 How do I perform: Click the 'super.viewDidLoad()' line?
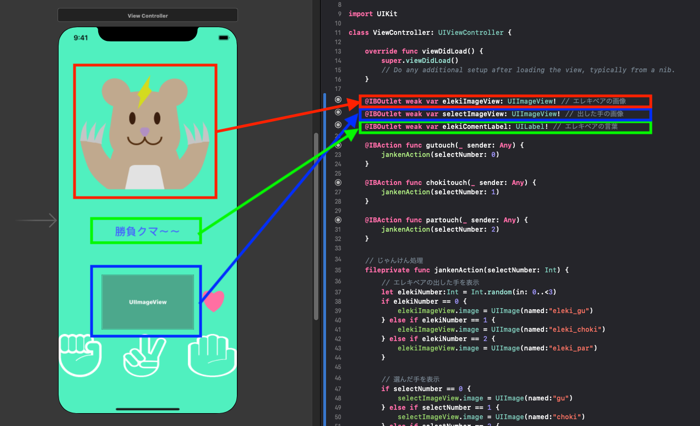(x=420, y=61)
